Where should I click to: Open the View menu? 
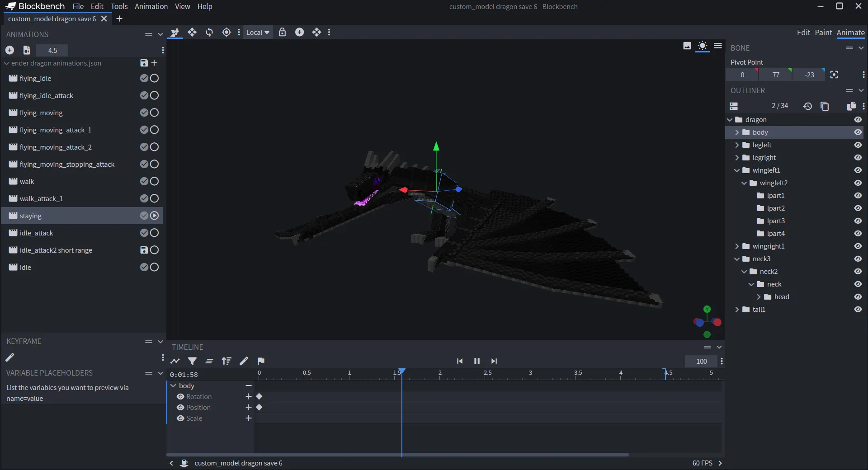182,6
